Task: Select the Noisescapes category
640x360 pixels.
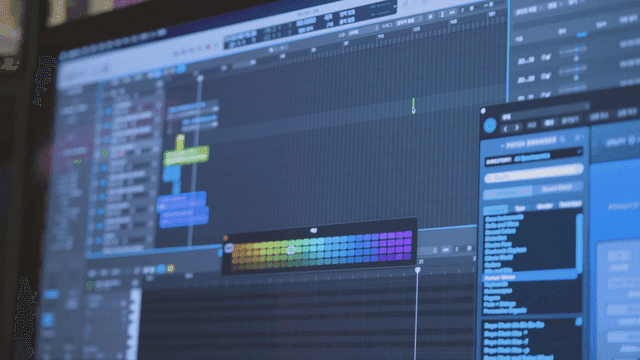Action: click(498, 291)
